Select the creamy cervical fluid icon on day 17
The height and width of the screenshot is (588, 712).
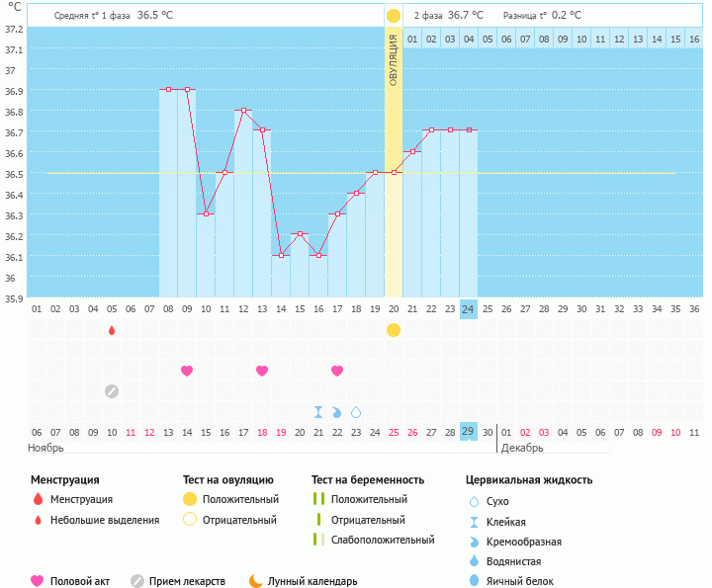click(337, 412)
